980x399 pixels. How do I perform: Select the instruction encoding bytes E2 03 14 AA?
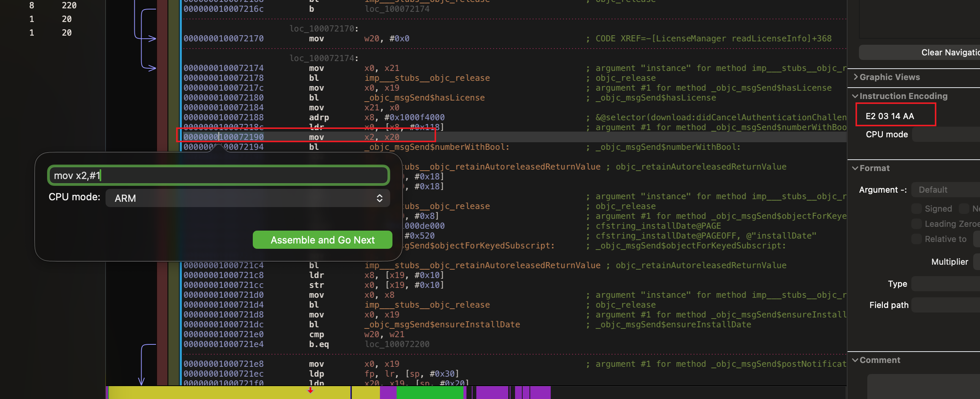[x=889, y=116]
